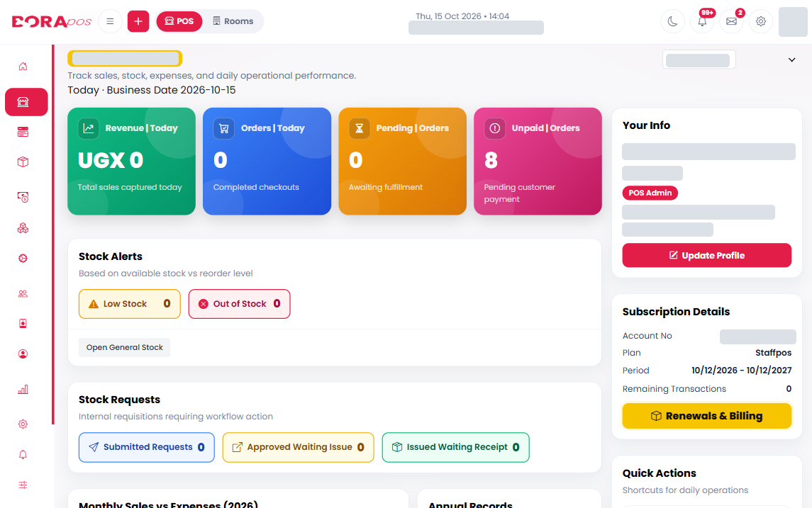Image resolution: width=812 pixels, height=508 pixels.
Task: Click the user avatar in the header
Action: tap(793, 22)
